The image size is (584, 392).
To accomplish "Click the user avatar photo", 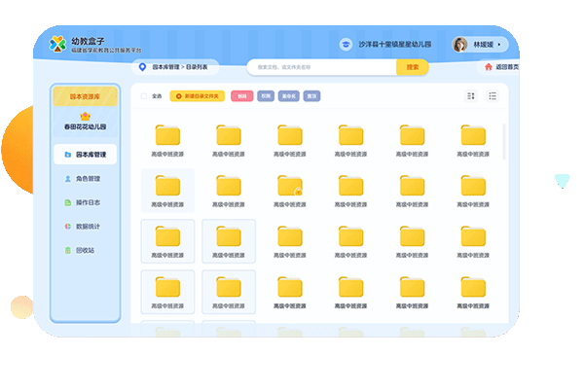I will point(459,45).
